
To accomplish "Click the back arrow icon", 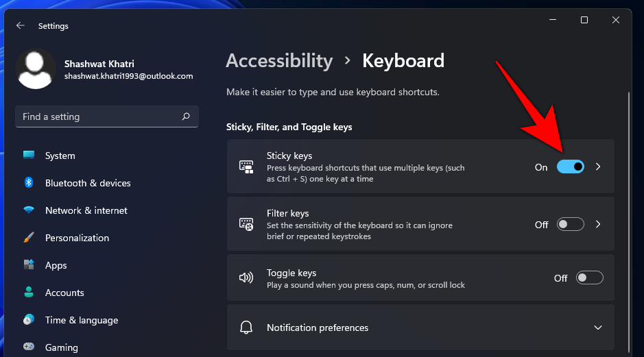I will 21,26.
